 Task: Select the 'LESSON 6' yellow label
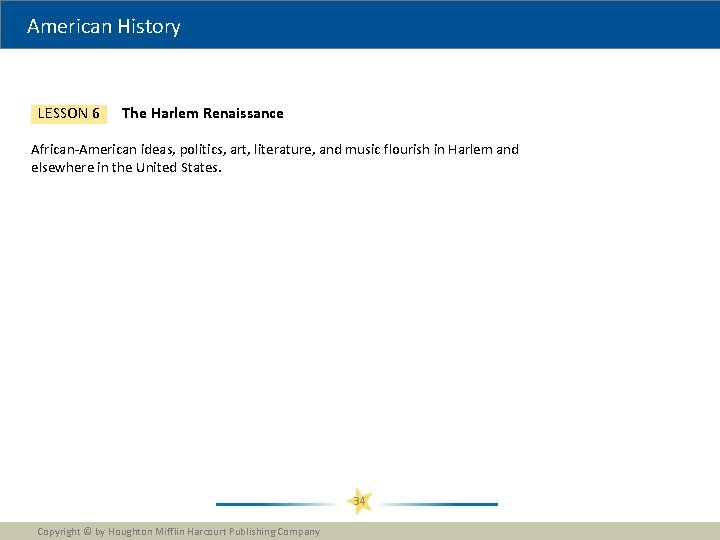pos(69,114)
